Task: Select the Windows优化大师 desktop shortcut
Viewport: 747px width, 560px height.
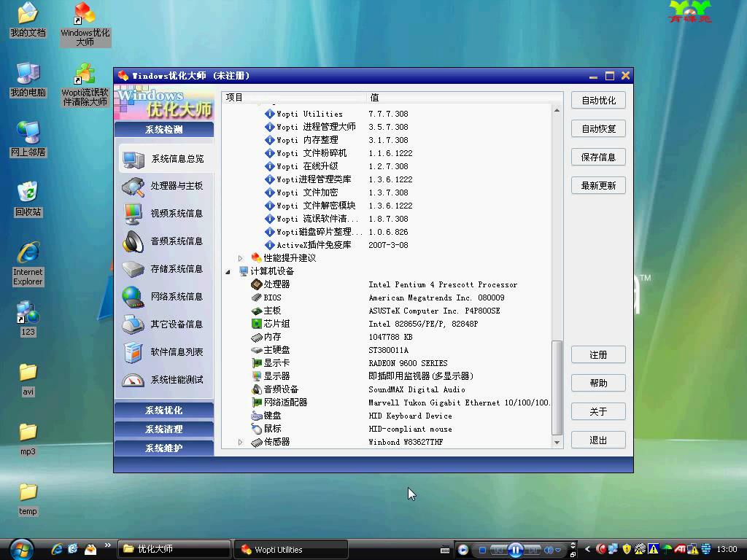Action: coord(85,24)
